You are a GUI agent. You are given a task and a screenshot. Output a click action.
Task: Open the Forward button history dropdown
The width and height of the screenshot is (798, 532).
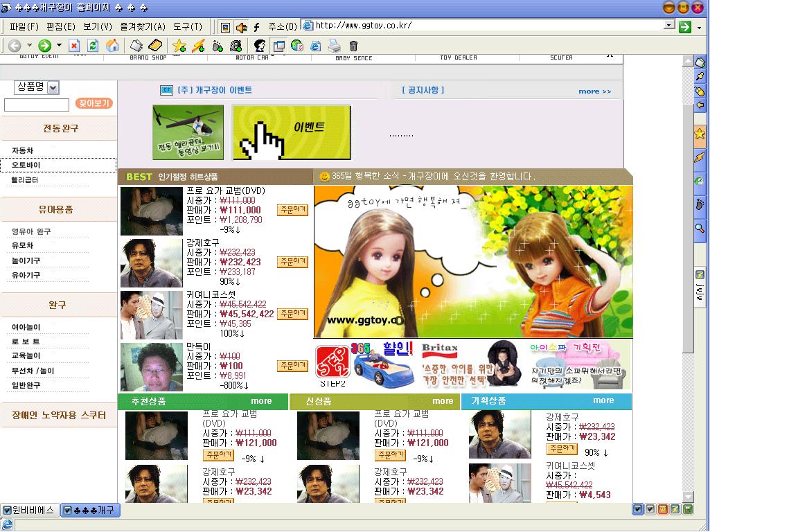tap(59, 46)
